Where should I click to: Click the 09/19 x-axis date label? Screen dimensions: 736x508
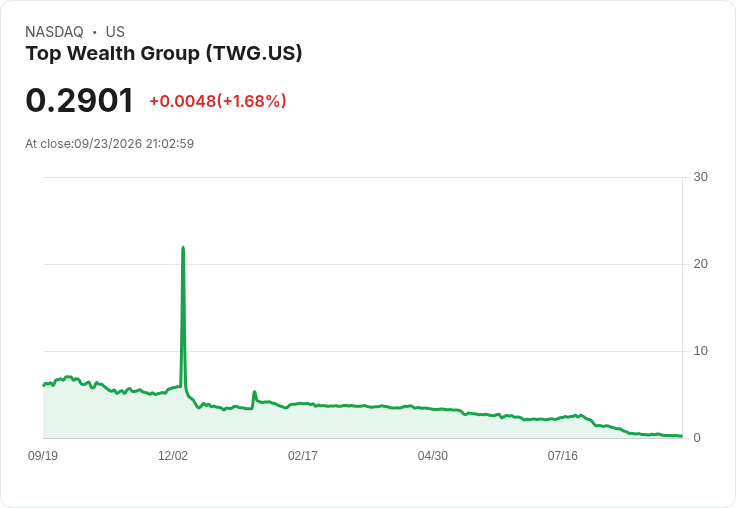point(43,456)
